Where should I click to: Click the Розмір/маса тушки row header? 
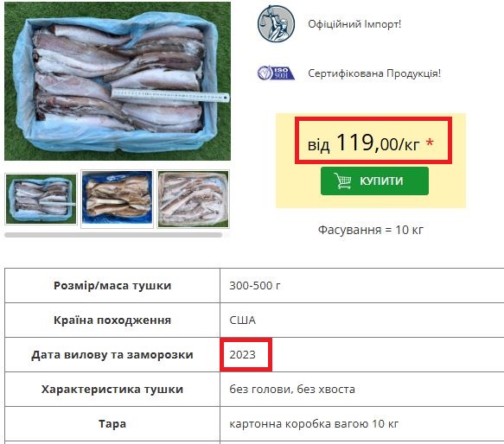click(112, 285)
